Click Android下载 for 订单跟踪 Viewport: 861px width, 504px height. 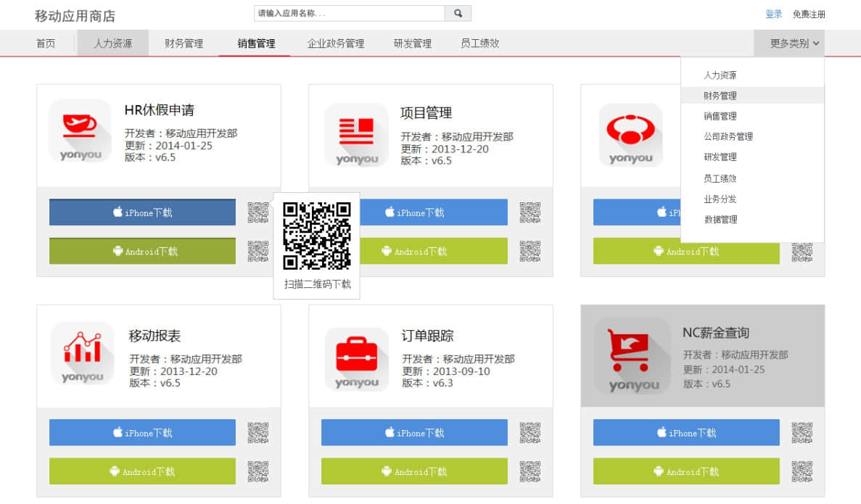[x=414, y=471]
